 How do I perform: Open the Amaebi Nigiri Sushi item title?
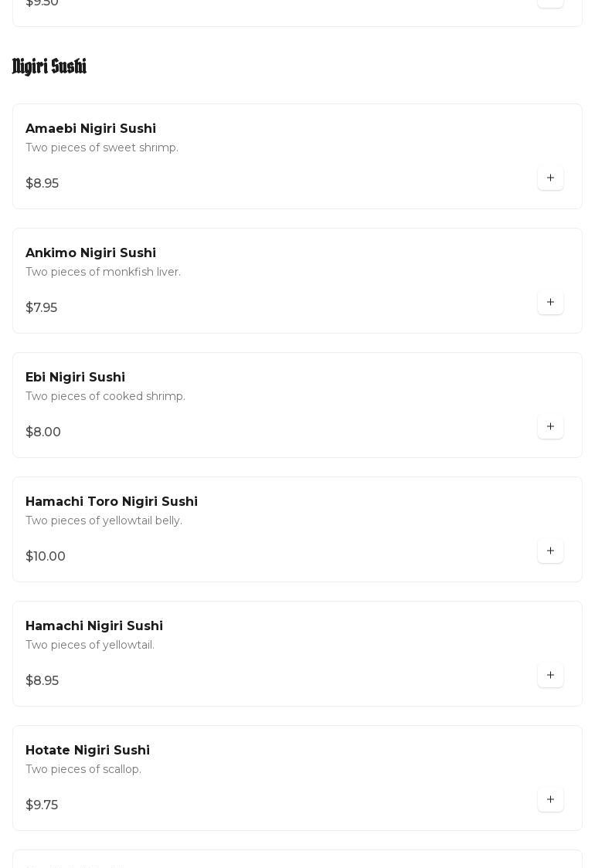click(90, 129)
